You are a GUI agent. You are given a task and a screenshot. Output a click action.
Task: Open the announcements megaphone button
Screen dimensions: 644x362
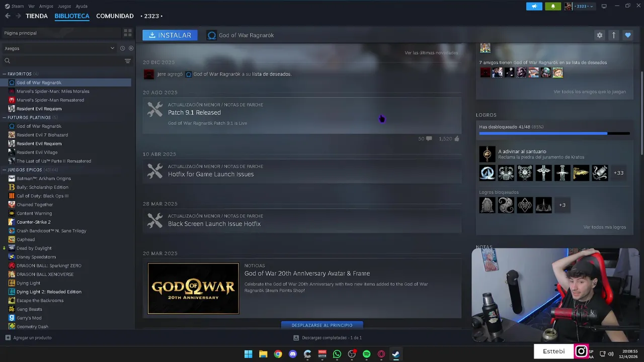[x=534, y=6]
